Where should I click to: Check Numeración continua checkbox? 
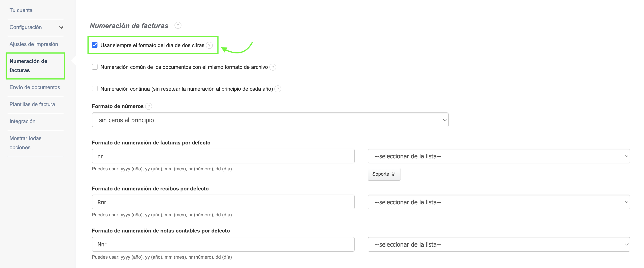[95, 89]
